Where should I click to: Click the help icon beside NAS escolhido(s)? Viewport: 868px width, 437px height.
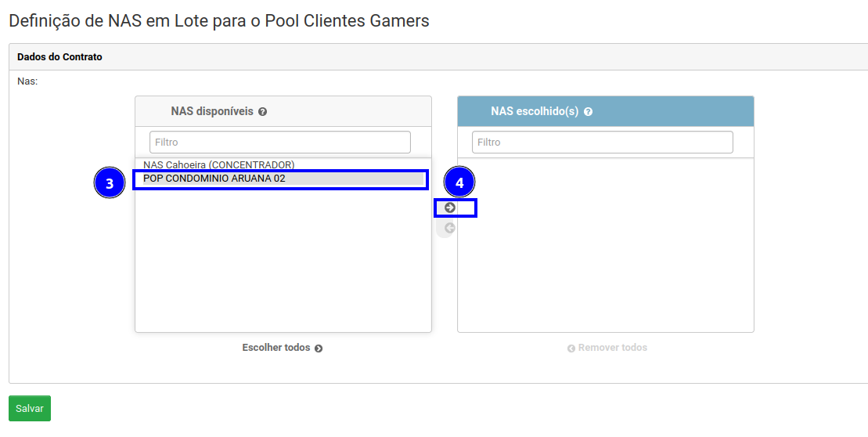[x=588, y=112]
